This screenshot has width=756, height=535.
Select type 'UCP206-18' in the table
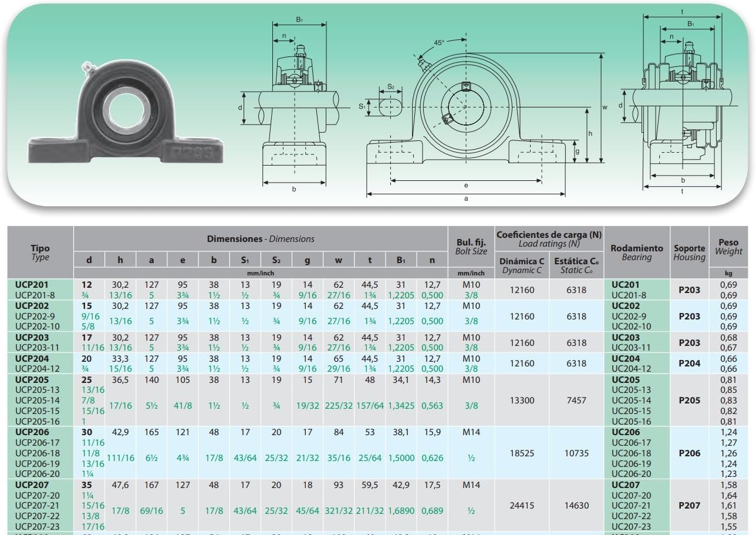click(38, 453)
